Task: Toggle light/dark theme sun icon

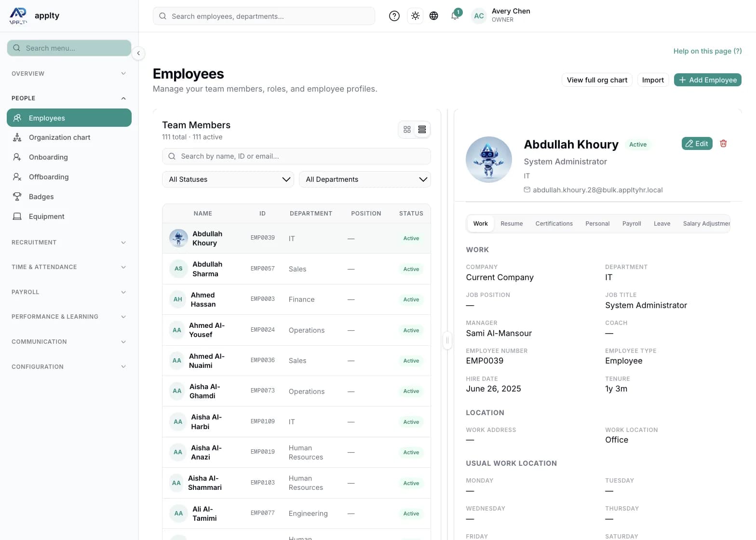Action: click(x=415, y=16)
